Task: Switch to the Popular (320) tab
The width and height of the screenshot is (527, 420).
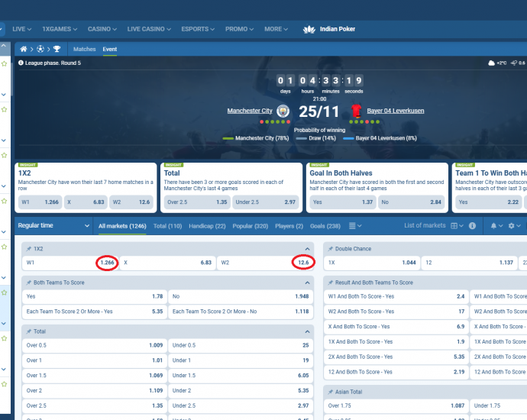Action: pyautogui.click(x=251, y=226)
